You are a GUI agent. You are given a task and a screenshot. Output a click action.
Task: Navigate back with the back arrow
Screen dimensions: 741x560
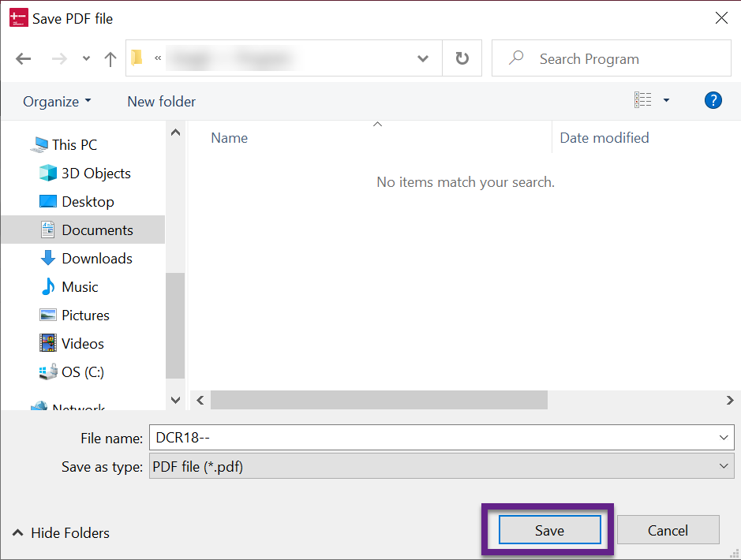click(23, 58)
